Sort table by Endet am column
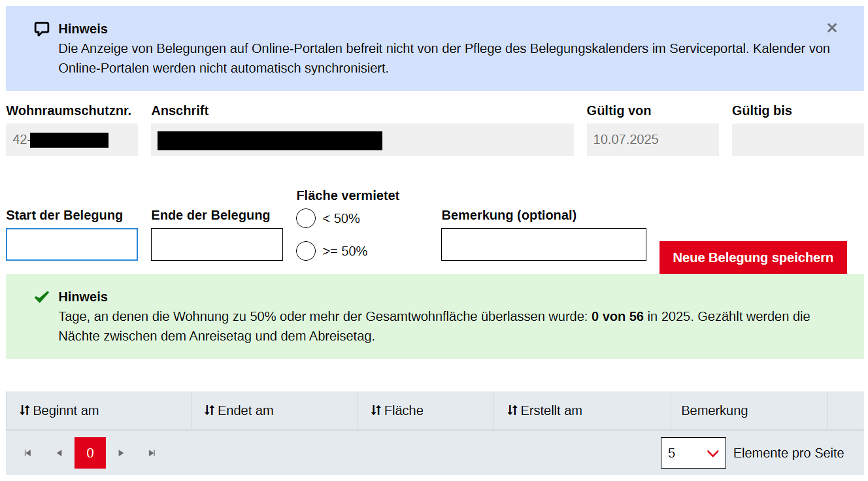Viewport: 868px width, 481px height. pyautogui.click(x=239, y=411)
